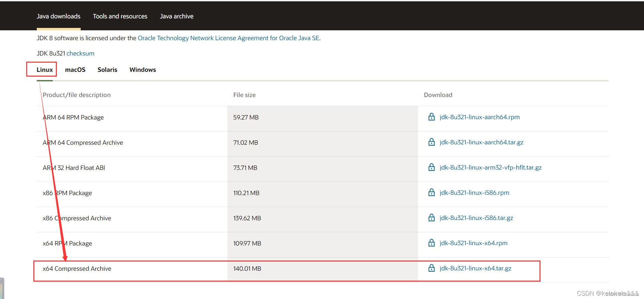Viewport: 644px width, 299px height.
Task: Open Oracle Technology Network License Agreement link
Action: click(x=228, y=38)
